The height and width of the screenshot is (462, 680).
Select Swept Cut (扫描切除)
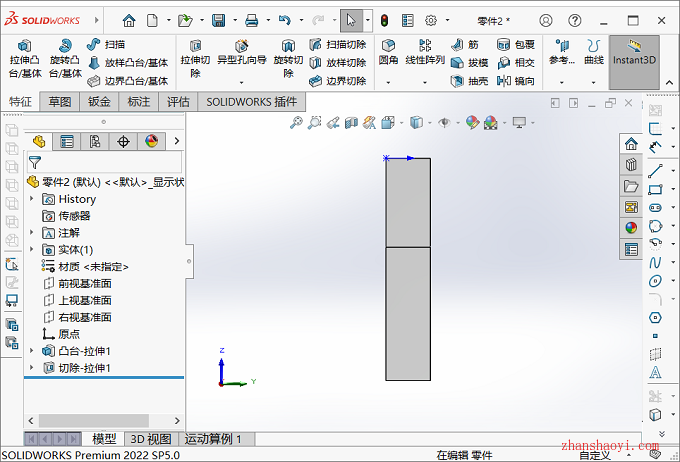coord(338,44)
